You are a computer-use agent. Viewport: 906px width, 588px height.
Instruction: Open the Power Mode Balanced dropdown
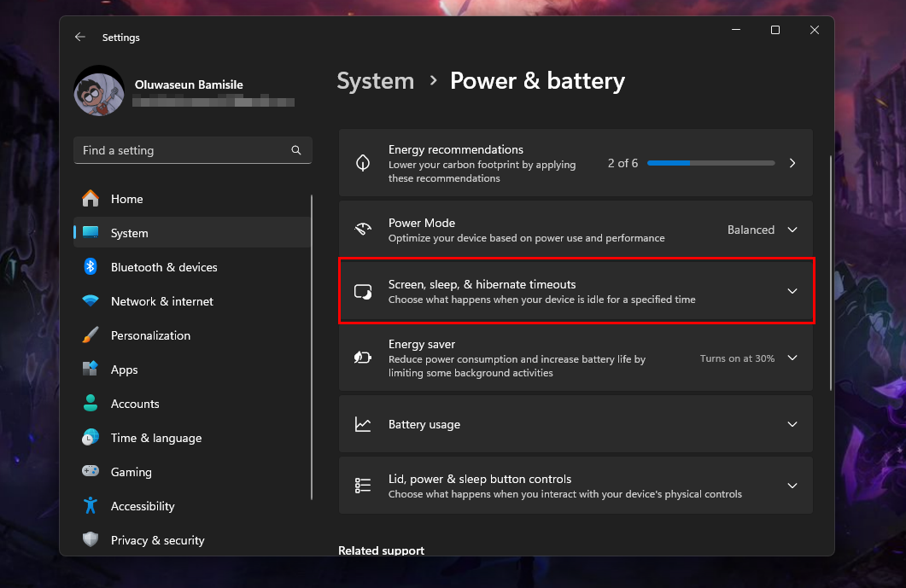pyautogui.click(x=762, y=230)
